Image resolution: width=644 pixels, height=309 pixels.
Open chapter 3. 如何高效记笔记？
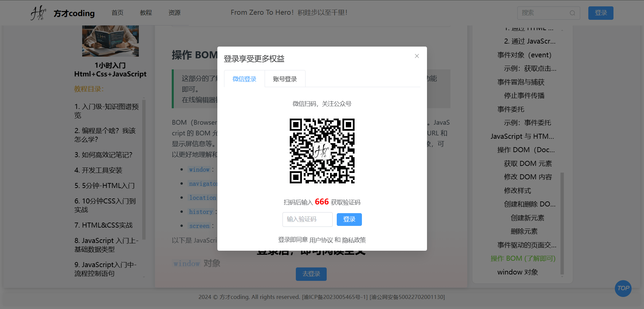click(103, 155)
